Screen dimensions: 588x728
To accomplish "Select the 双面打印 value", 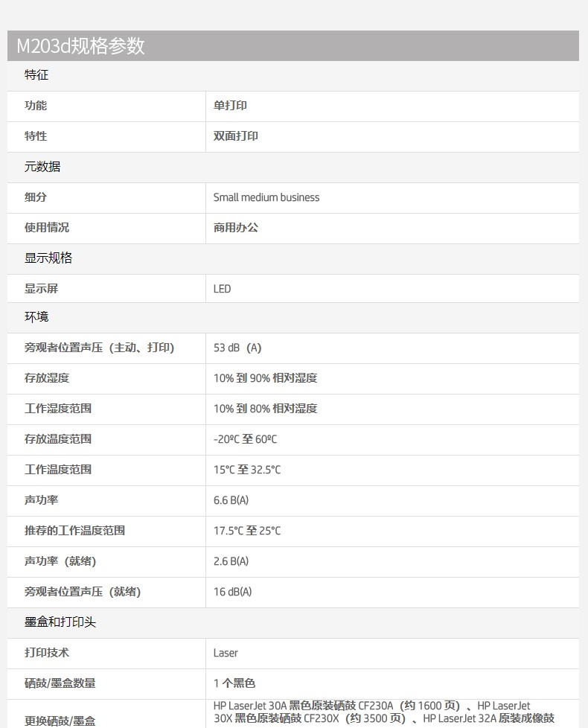I will [236, 136].
